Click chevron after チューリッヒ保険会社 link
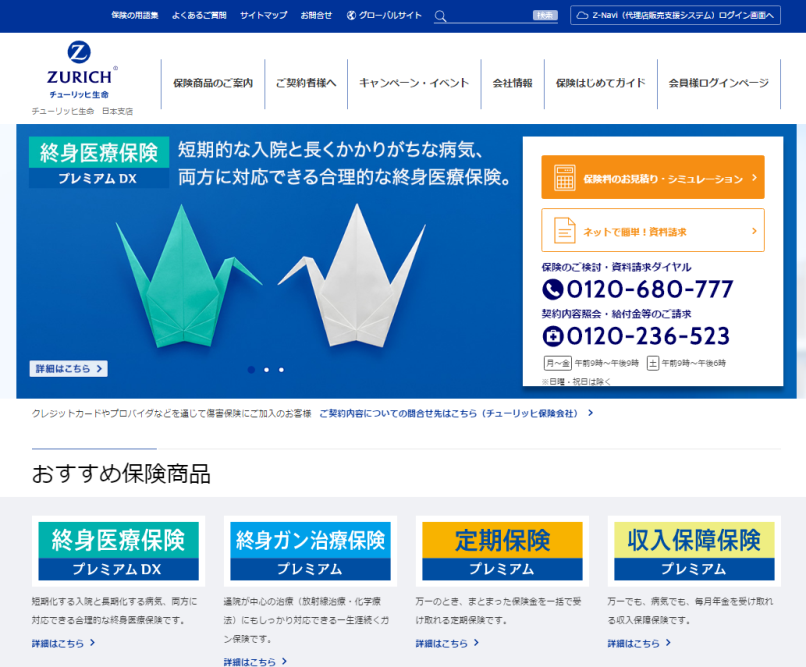The height and width of the screenshot is (667, 806). click(591, 413)
